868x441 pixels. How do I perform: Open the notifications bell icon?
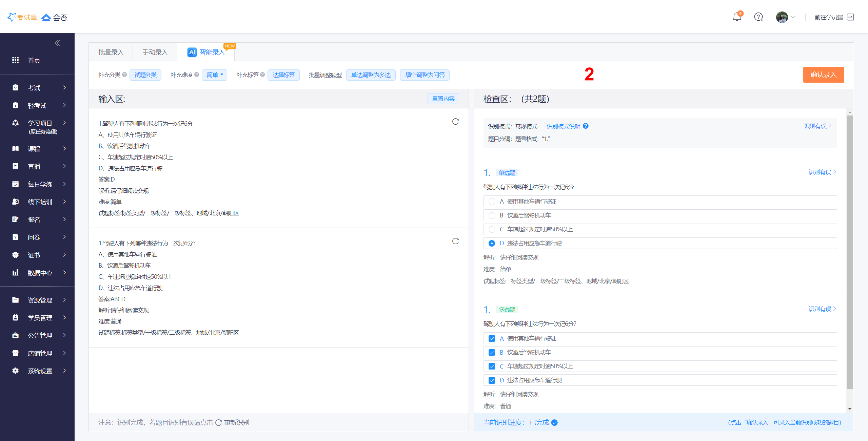coord(737,17)
